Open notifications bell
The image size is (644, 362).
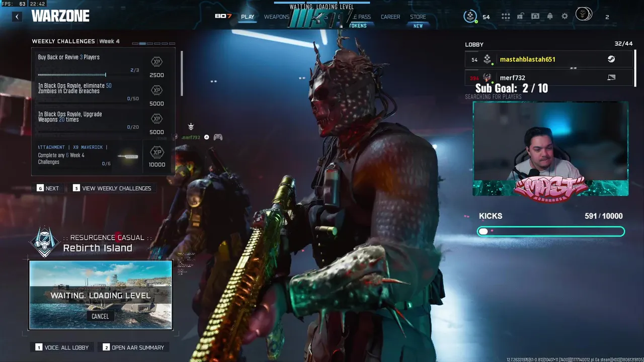point(550,17)
